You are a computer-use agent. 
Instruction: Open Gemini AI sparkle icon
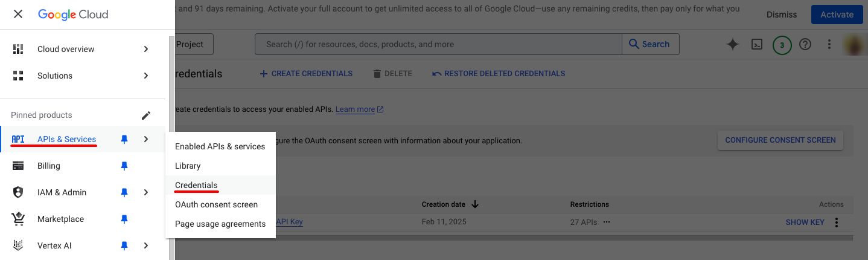tap(733, 44)
